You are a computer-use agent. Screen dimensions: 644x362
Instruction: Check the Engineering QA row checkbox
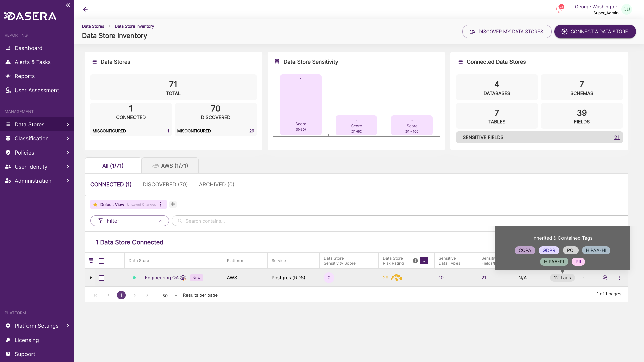coord(102,278)
